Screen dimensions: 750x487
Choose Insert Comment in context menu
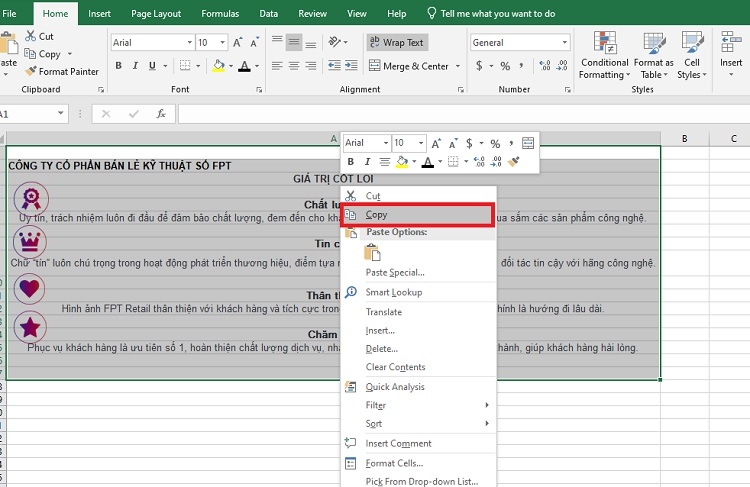pyautogui.click(x=398, y=443)
